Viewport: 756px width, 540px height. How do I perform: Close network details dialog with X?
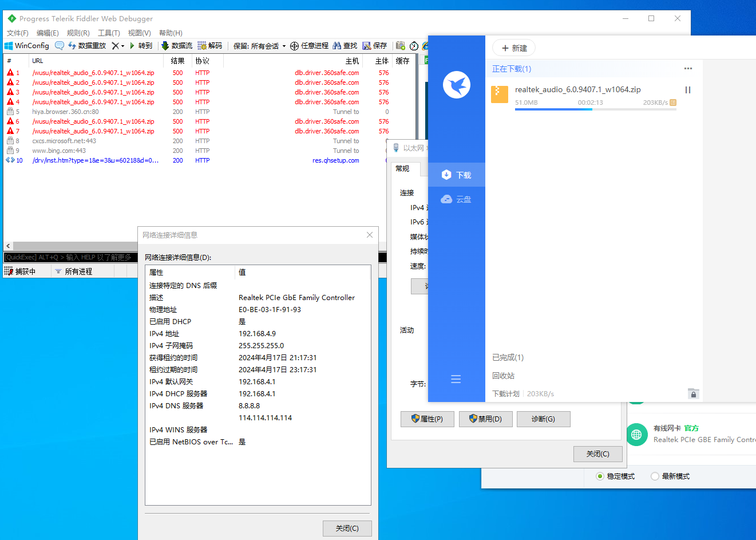tap(370, 235)
